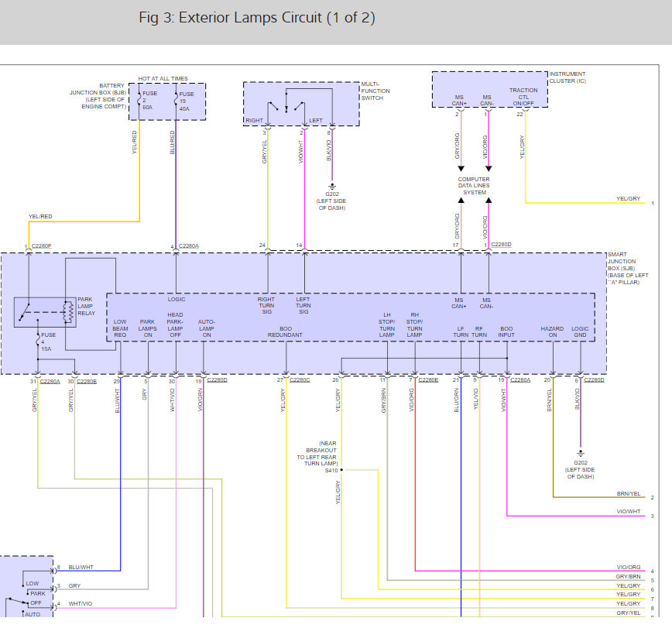Click the 'HAZARD ON' label
The width and height of the screenshot is (672, 635).
pyautogui.click(x=553, y=331)
